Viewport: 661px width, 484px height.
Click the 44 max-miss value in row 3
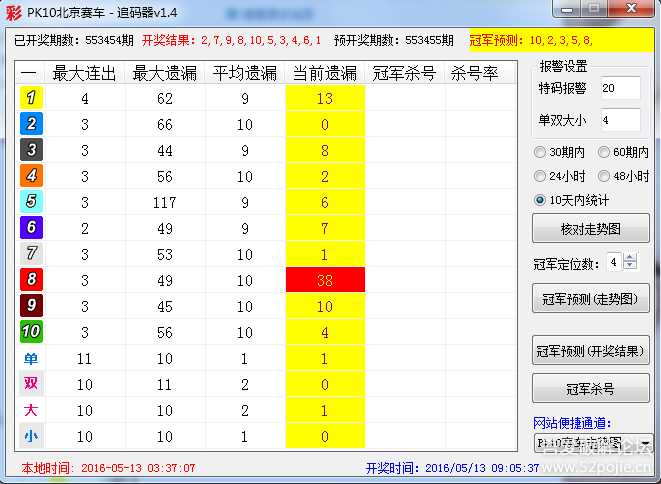pyautogui.click(x=164, y=151)
